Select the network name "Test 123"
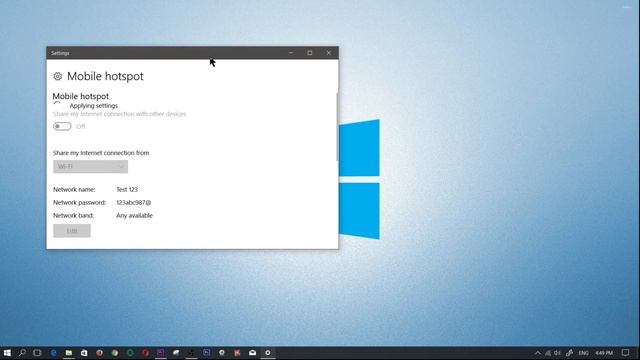Screen dimensions: 640x360 pos(127,189)
